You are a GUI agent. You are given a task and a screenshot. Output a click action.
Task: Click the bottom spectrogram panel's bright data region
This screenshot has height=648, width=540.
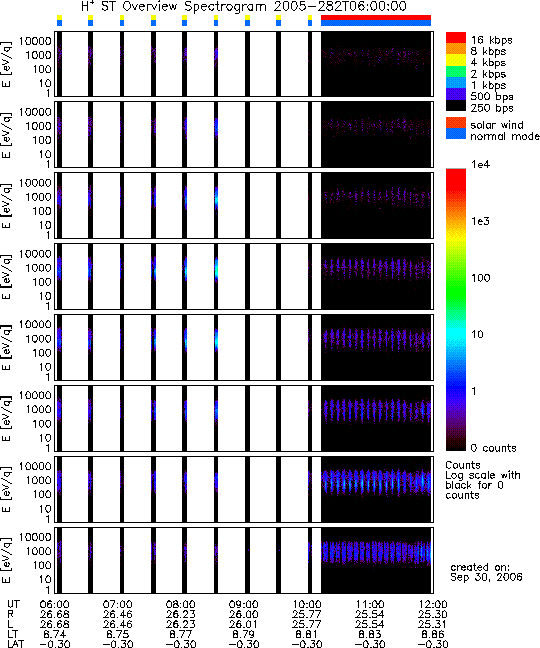376,552
